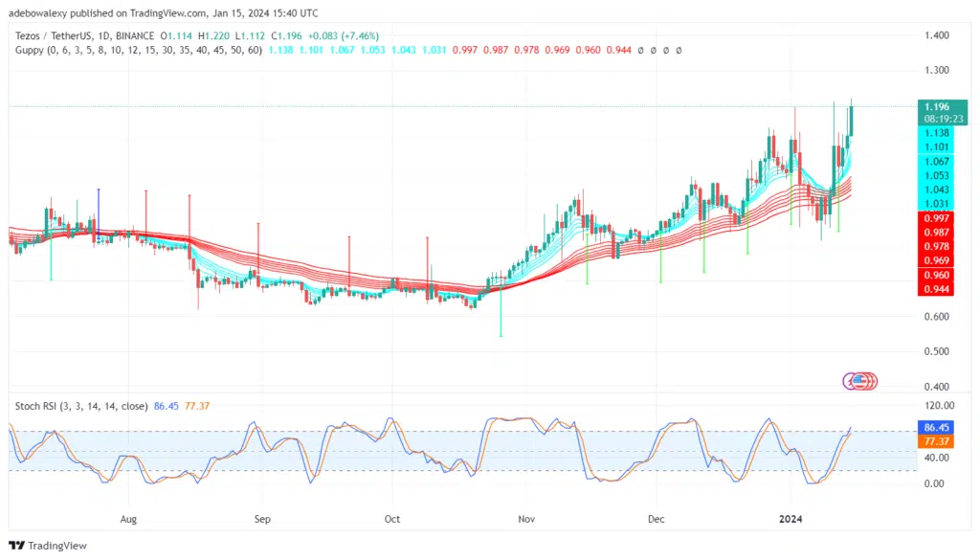Click the TradingView.com published header text
Screen dimensions: 980x560
[163, 12]
